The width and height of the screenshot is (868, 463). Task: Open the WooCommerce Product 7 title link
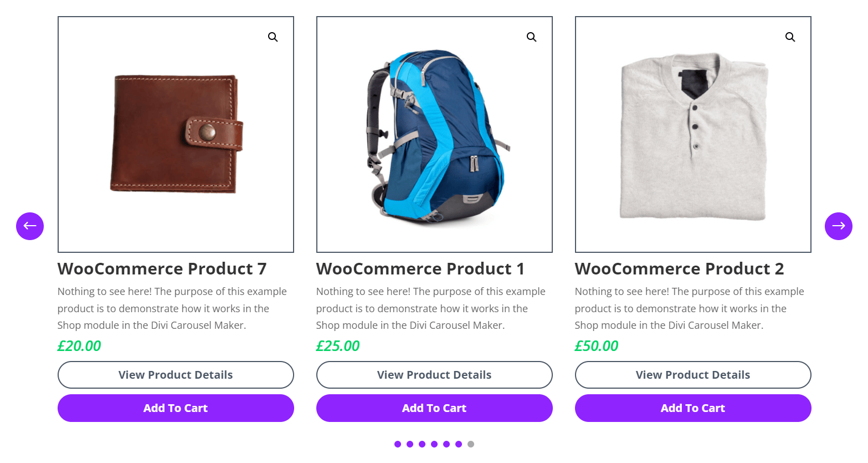click(162, 269)
